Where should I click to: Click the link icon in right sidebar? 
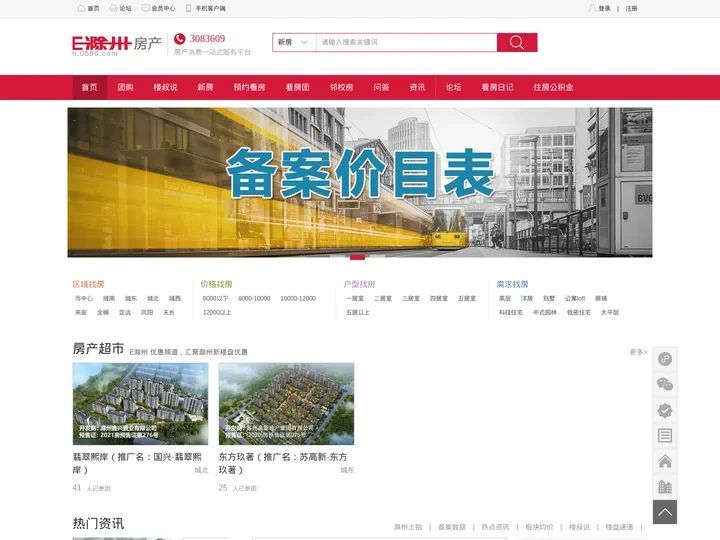665,359
